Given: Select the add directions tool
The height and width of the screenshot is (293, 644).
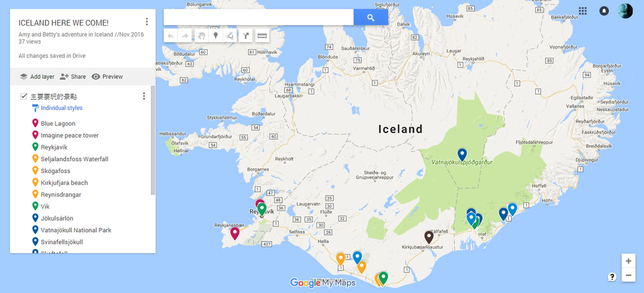Looking at the screenshot, I should click(246, 36).
